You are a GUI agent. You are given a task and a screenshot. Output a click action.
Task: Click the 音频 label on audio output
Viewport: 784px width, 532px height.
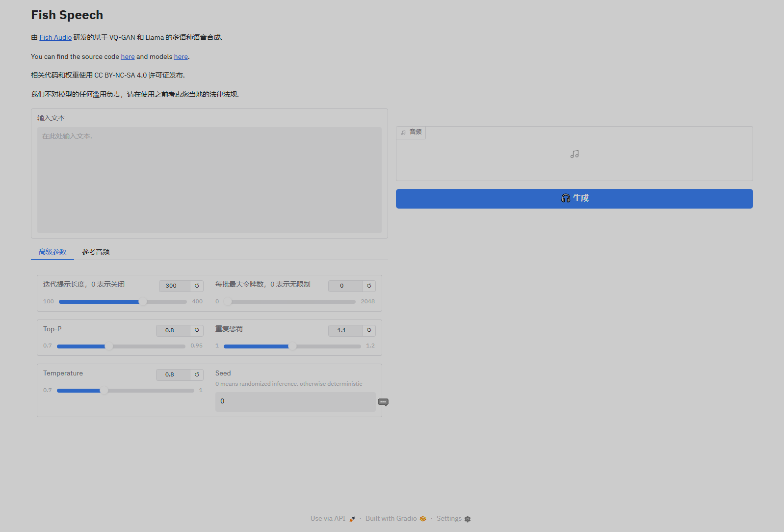pos(411,132)
